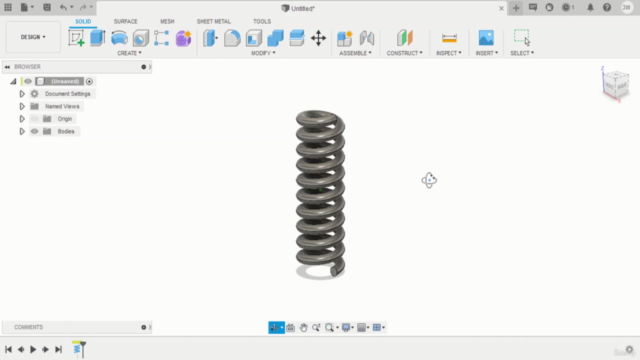Select the Combine tool
This screenshot has width=640, height=360.
click(275, 38)
